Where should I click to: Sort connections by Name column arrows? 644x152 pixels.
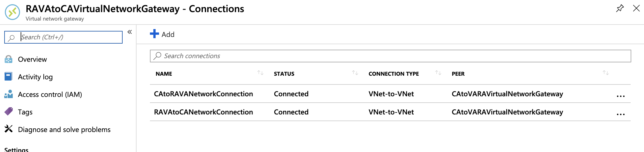[260, 73]
